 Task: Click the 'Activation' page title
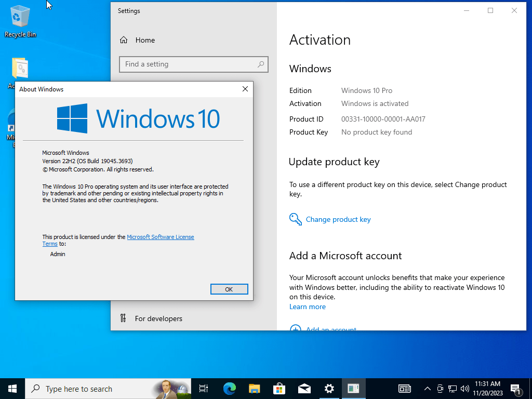tap(320, 40)
